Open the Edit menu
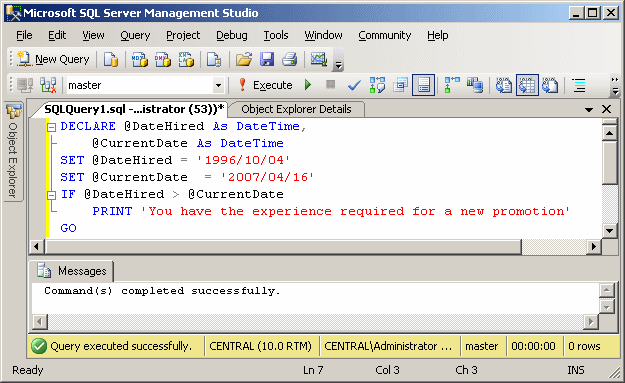Image resolution: width=625 pixels, height=383 pixels. tap(57, 35)
